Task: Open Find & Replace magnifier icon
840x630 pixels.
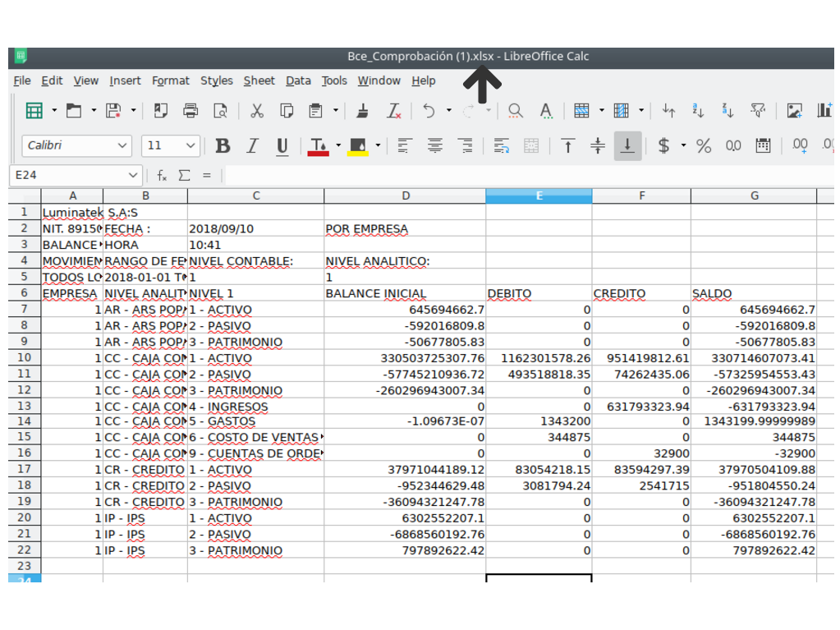Action: (515, 111)
